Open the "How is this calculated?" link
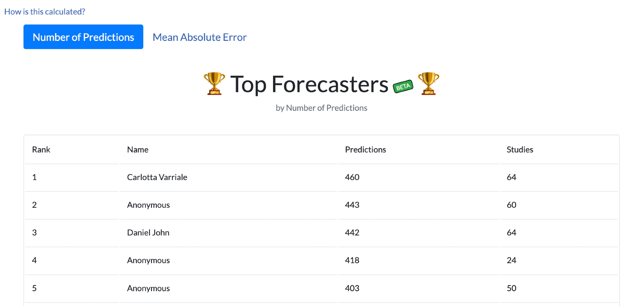644x306 pixels. 45,12
